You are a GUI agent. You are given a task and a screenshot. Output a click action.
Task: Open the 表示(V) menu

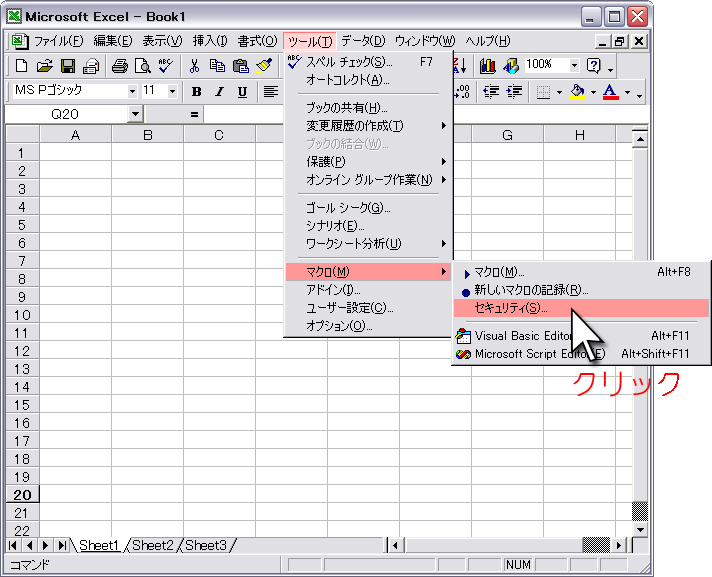(x=162, y=41)
